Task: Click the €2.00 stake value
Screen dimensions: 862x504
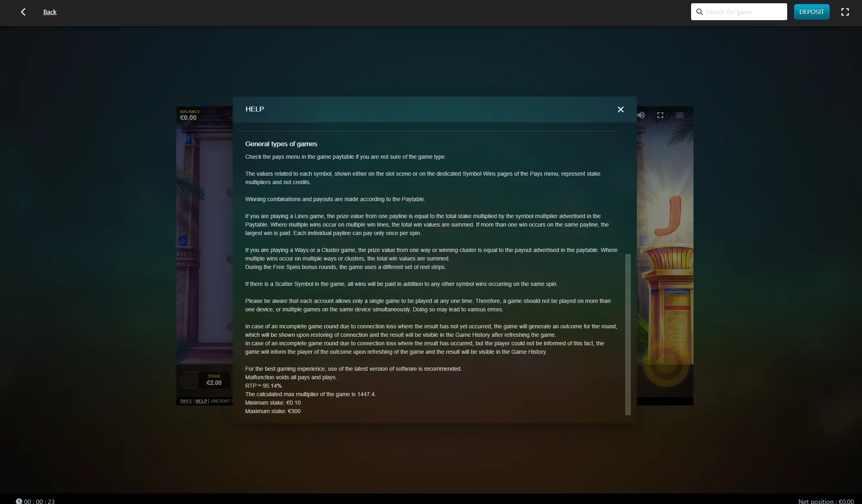Action: coord(214,383)
